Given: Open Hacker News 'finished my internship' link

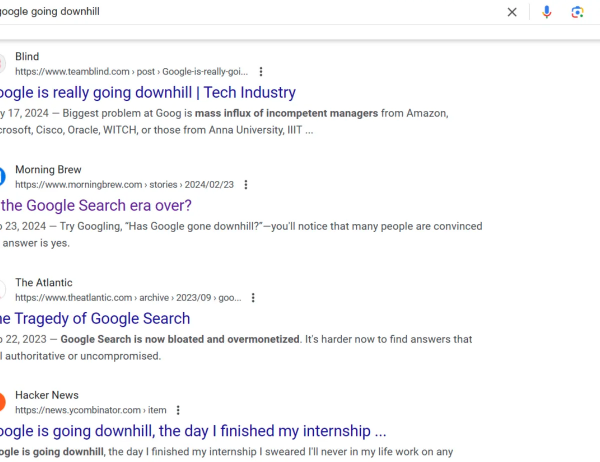Looking at the screenshot, I should [193, 431].
